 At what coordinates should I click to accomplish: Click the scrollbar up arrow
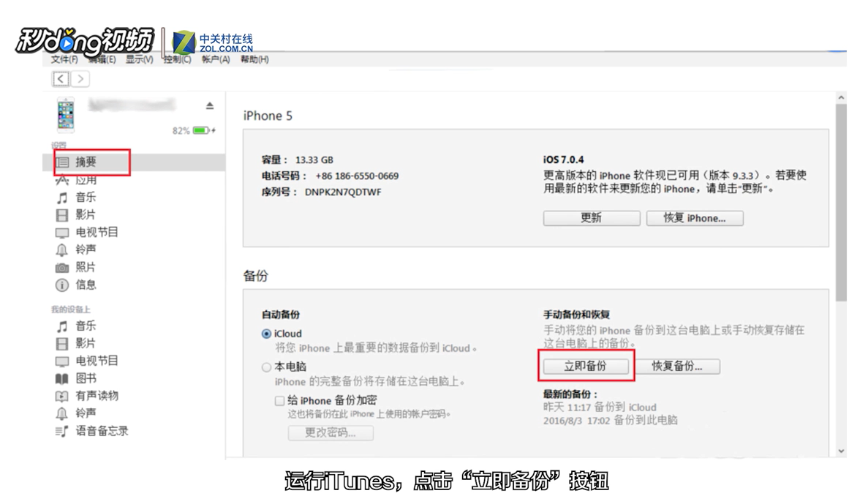[x=842, y=97]
